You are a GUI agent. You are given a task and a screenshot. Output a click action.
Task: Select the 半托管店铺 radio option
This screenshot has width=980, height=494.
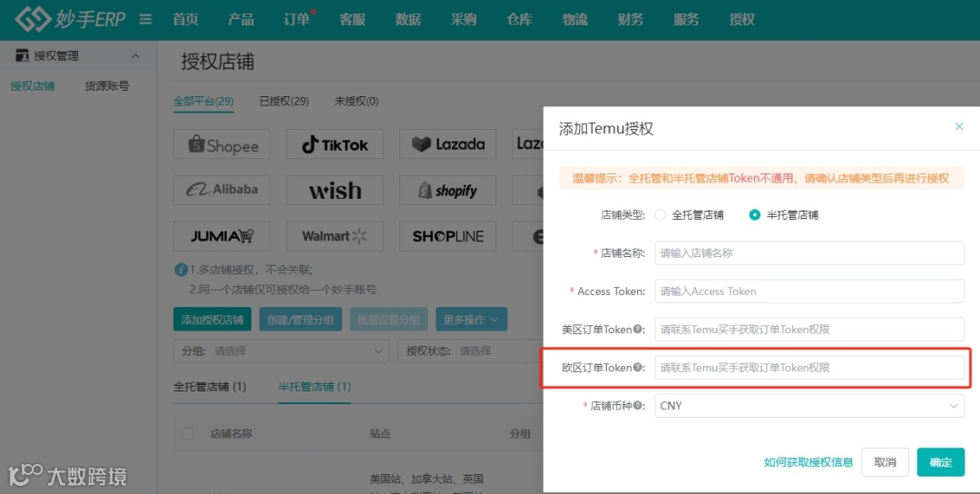[754, 215]
